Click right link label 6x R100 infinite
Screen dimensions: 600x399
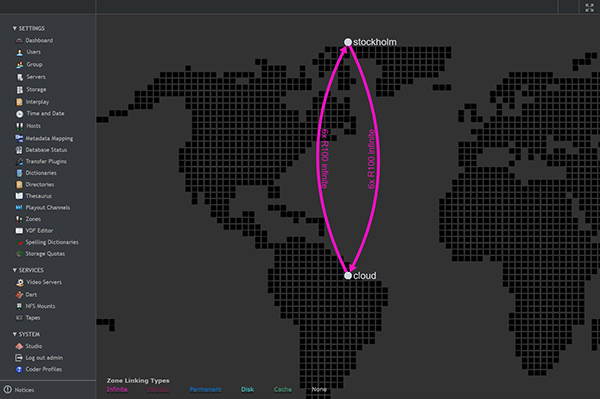tap(371, 159)
